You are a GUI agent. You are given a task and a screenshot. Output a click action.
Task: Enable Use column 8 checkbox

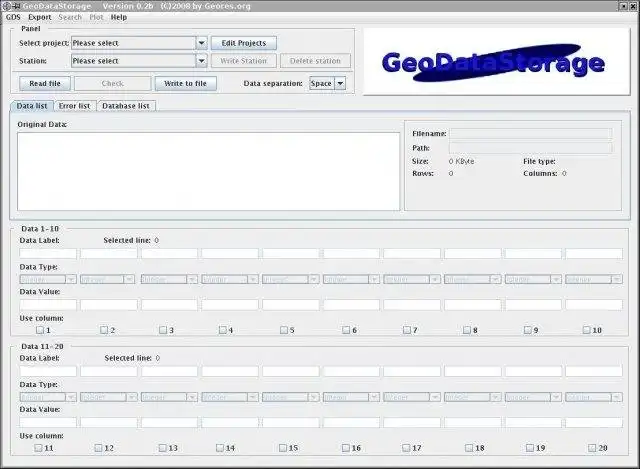pyautogui.click(x=467, y=330)
